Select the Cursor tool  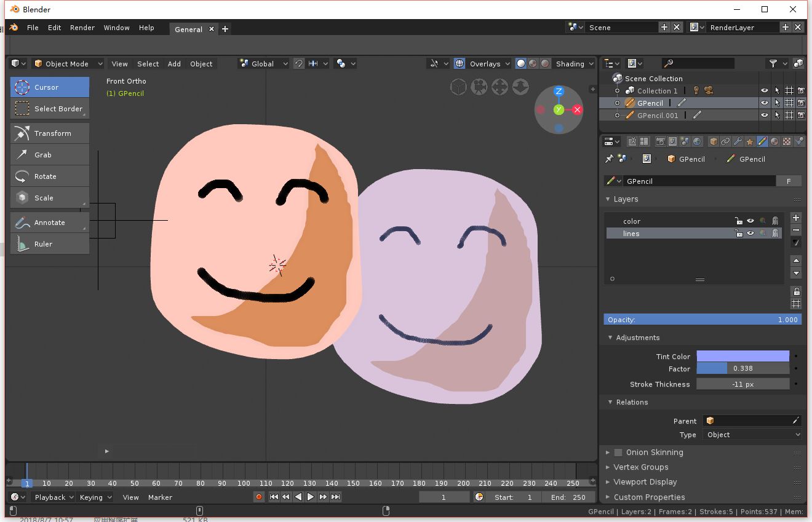(x=50, y=87)
